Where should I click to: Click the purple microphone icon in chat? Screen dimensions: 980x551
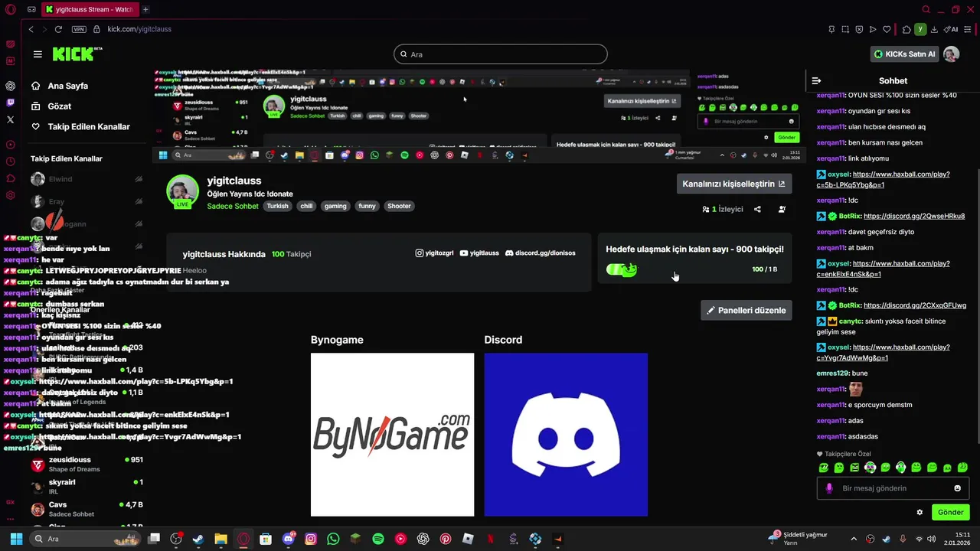[x=829, y=488]
